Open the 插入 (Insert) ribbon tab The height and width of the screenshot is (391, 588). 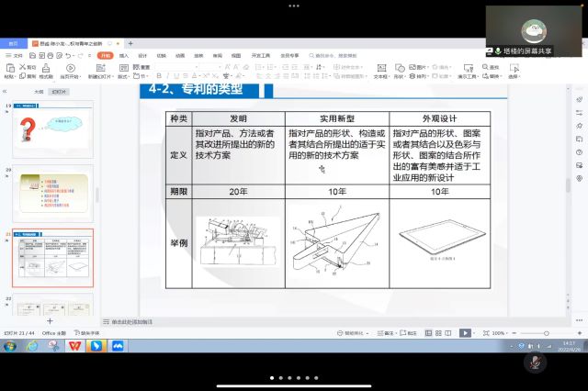click(123, 55)
